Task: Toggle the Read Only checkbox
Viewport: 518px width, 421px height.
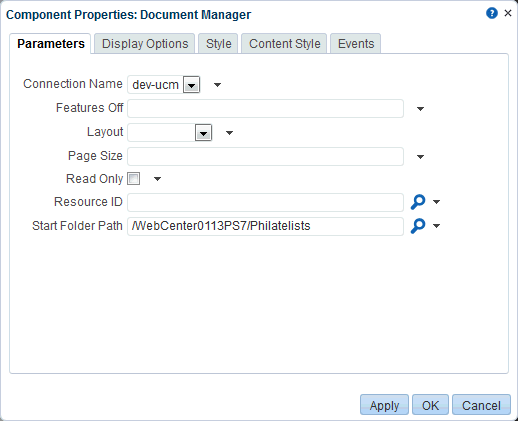Action: pyautogui.click(x=134, y=179)
